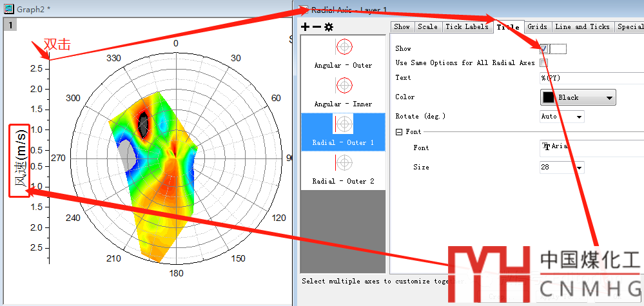This screenshot has width=644, height=306.
Task: Click the layer 1 button in the graph corner
Action: 10,24
